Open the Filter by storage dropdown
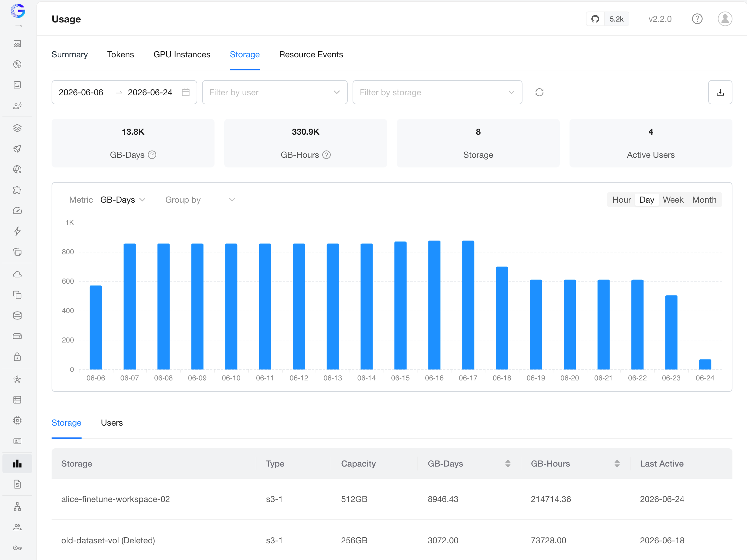The width and height of the screenshot is (747, 560). (x=437, y=92)
